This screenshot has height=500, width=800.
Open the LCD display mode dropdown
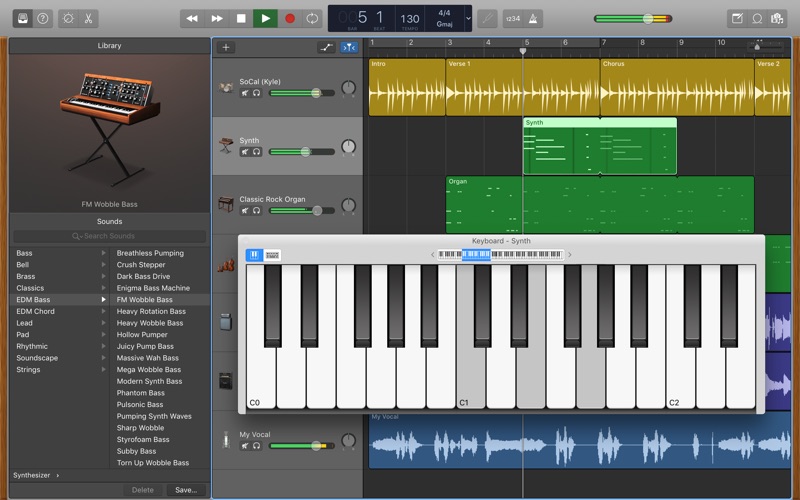click(467, 18)
